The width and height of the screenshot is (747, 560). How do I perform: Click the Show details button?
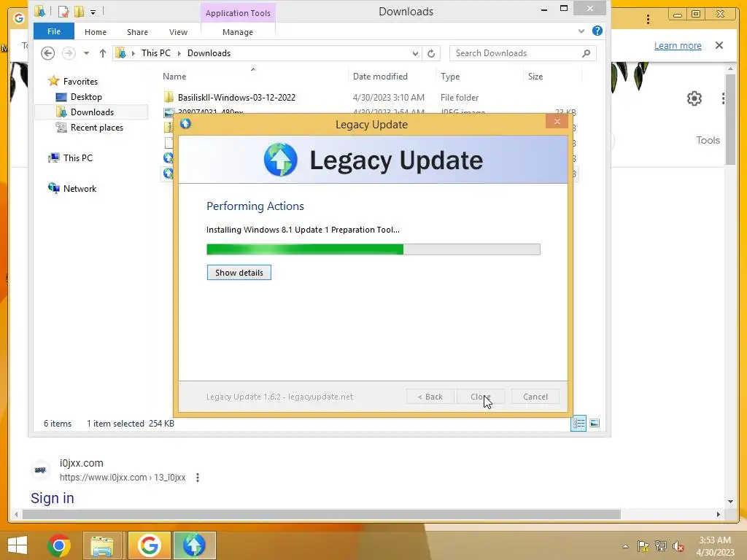[x=239, y=273]
